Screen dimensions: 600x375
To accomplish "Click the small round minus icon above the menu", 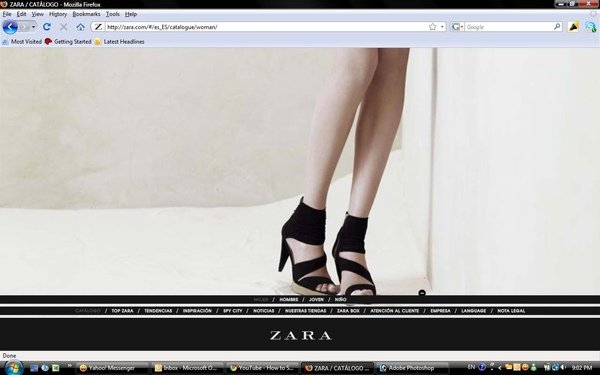I will point(422,293).
